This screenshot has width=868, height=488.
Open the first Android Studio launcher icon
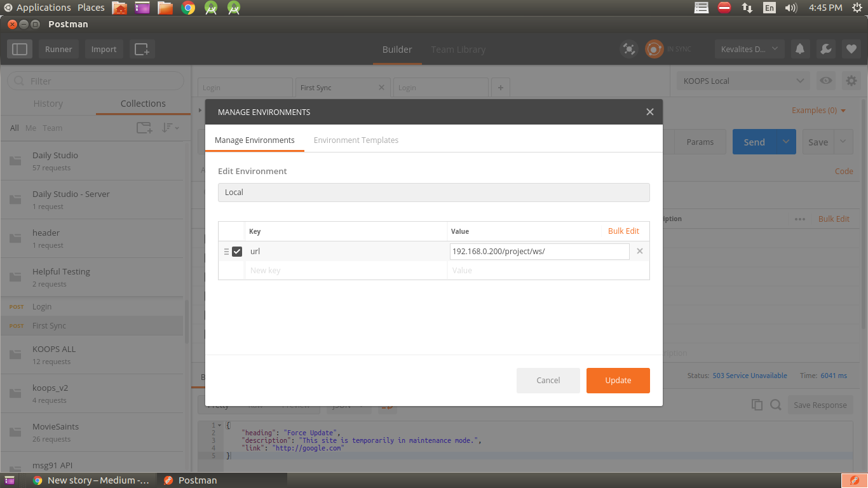point(211,8)
